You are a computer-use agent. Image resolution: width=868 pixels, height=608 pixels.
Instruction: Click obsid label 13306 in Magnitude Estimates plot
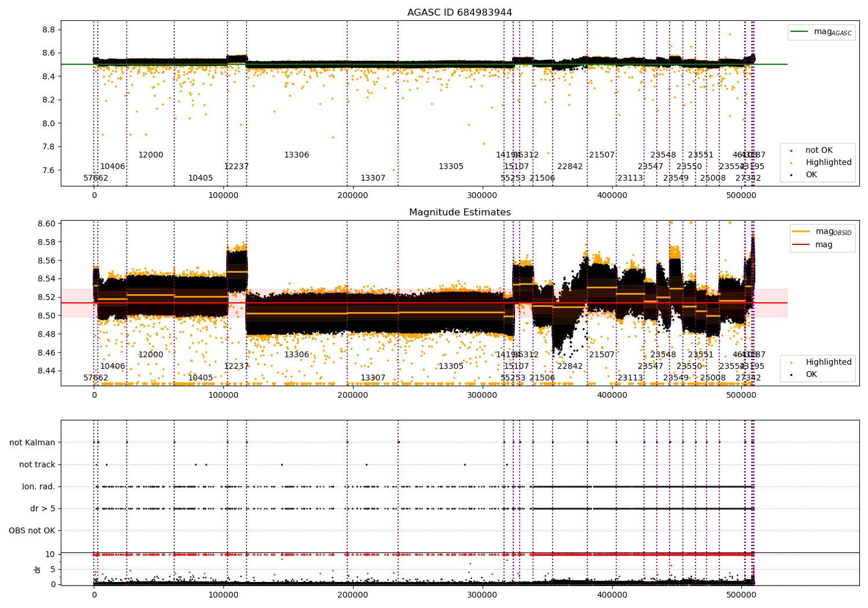click(x=296, y=355)
